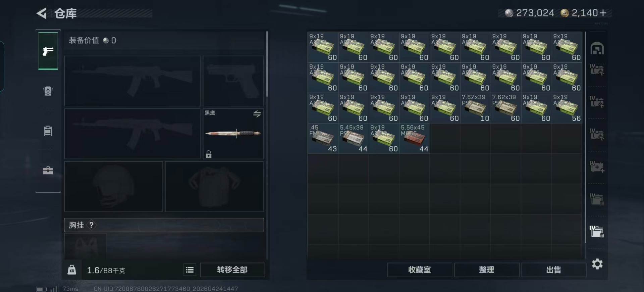This screenshot has height=292, width=644.
Task: Click the 出售 sell button
Action: [553, 270]
